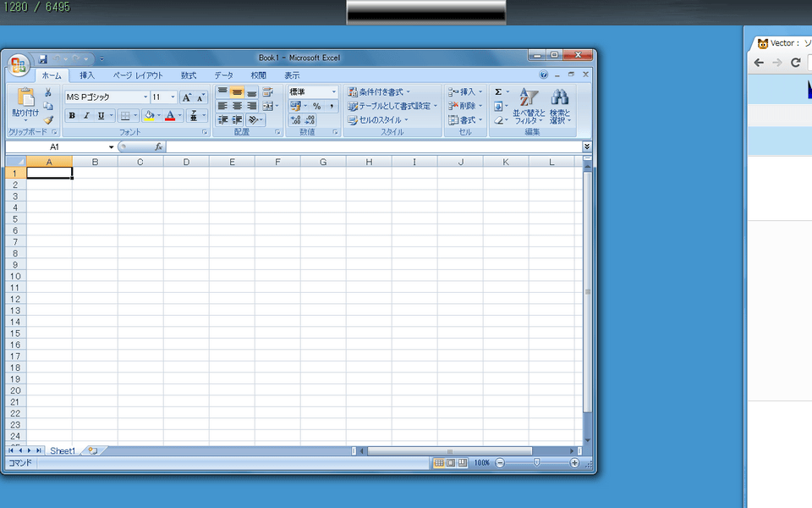Switch to the 数式 (Formulas) tab
The width and height of the screenshot is (812, 508).
[189, 75]
